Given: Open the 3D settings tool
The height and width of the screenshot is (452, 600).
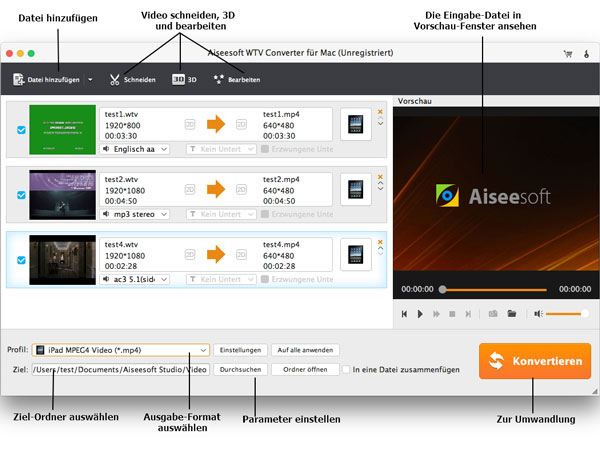Looking at the screenshot, I should [x=184, y=80].
